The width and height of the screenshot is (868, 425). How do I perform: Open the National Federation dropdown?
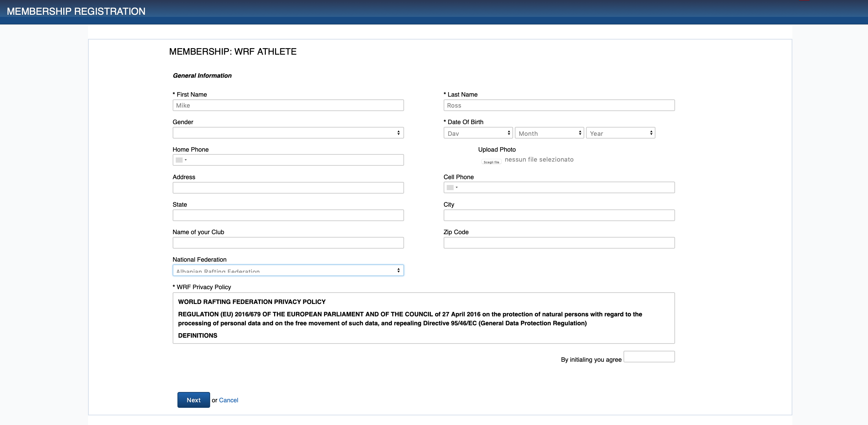coord(288,270)
